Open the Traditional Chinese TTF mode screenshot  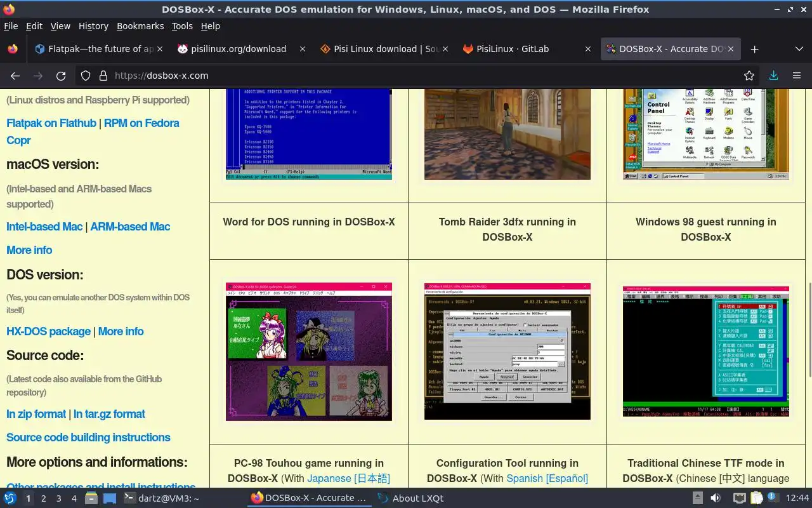pyautogui.click(x=706, y=352)
